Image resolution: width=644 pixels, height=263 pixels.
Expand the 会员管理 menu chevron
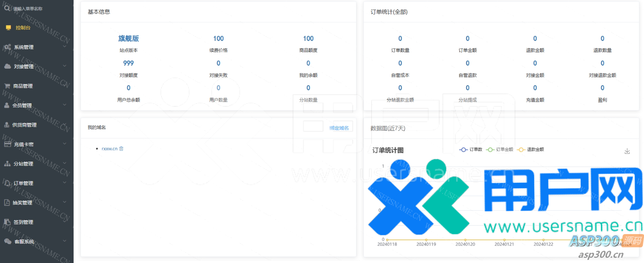pyautogui.click(x=65, y=105)
